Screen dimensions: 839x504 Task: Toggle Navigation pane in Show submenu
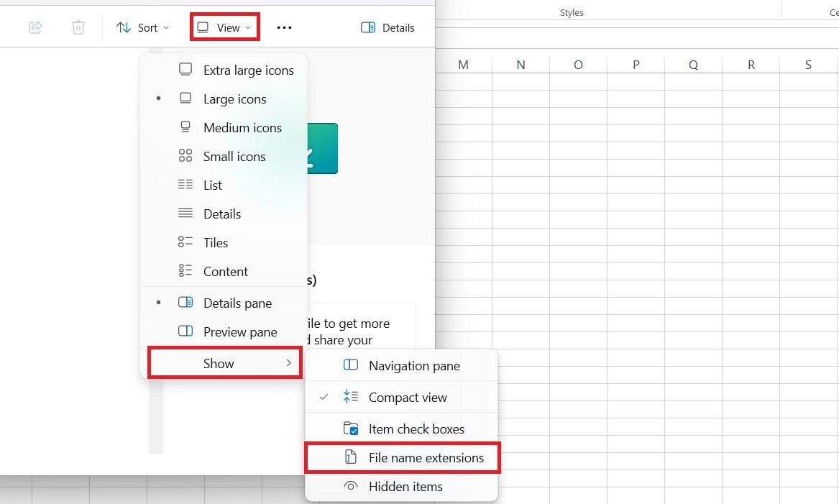(401, 366)
